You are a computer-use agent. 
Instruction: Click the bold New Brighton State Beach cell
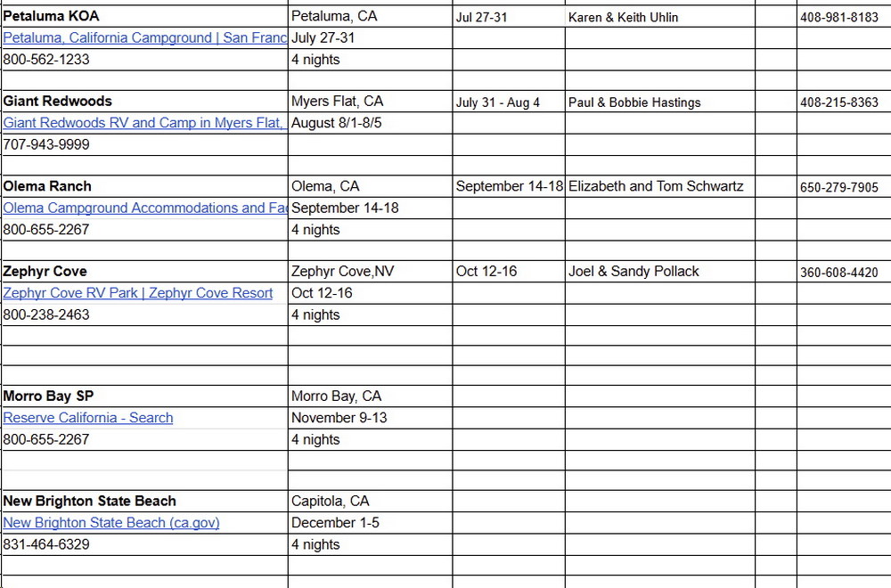(89, 501)
